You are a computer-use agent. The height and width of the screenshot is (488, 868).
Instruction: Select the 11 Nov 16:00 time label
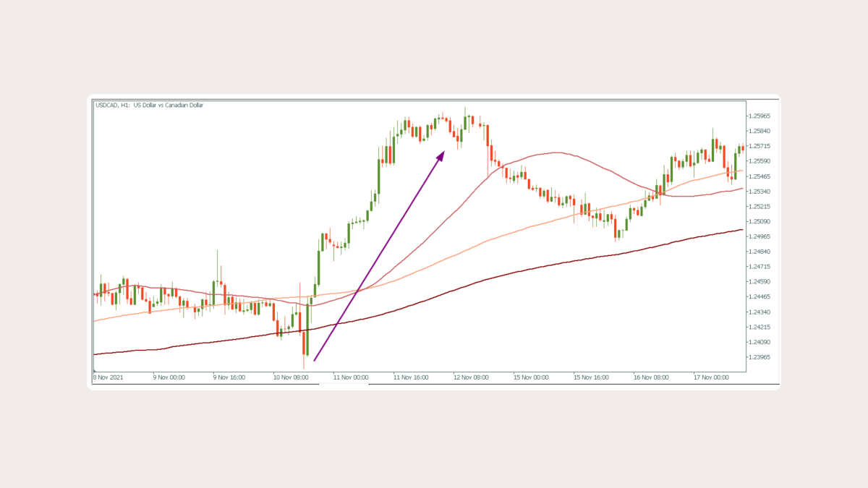411,377
